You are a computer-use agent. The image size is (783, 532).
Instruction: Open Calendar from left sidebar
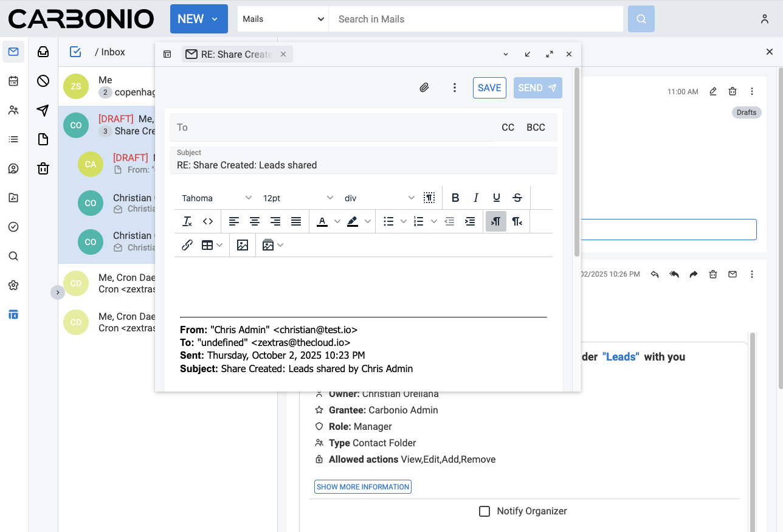[x=13, y=81]
